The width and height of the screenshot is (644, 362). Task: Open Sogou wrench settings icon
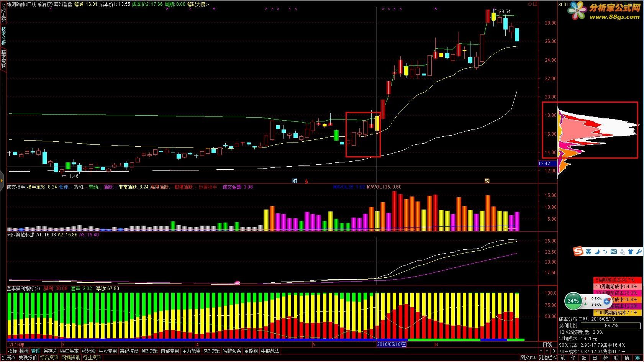(639, 252)
